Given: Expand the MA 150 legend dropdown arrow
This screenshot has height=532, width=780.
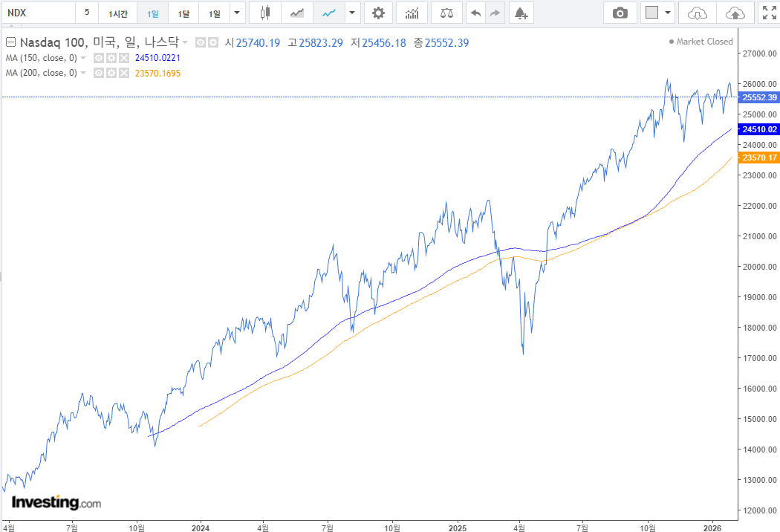Looking at the screenshot, I should [83, 58].
